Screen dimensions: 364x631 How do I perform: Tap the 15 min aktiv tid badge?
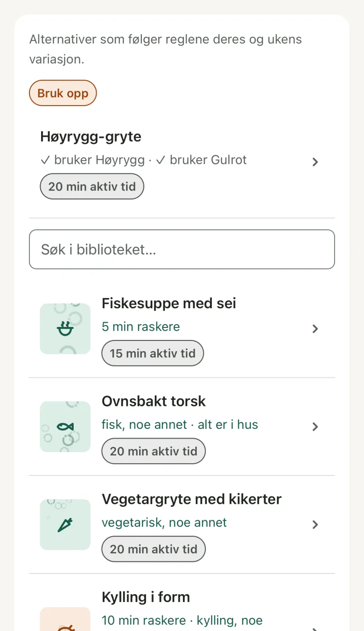(x=153, y=353)
